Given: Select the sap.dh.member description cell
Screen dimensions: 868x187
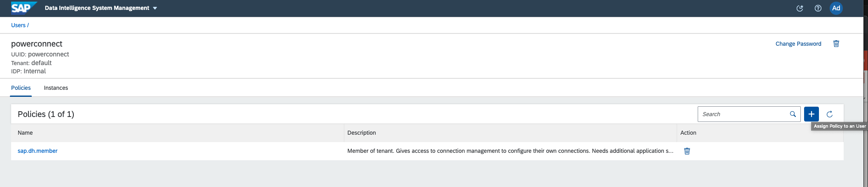Looking at the screenshot, I should (x=510, y=151).
